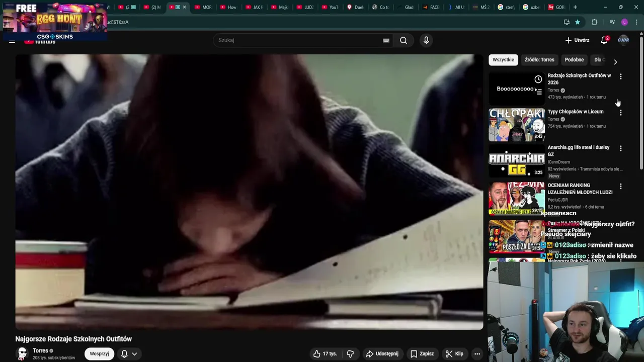
Task: Select the Podobne filter chip
Action: [x=574, y=60]
